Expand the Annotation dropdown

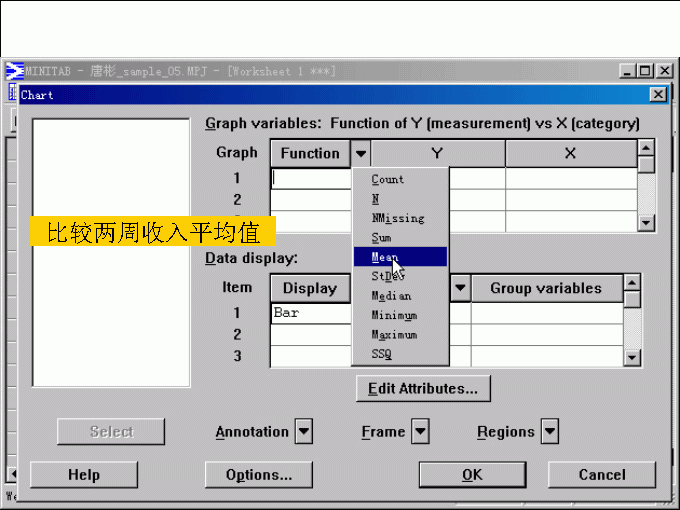[304, 432]
